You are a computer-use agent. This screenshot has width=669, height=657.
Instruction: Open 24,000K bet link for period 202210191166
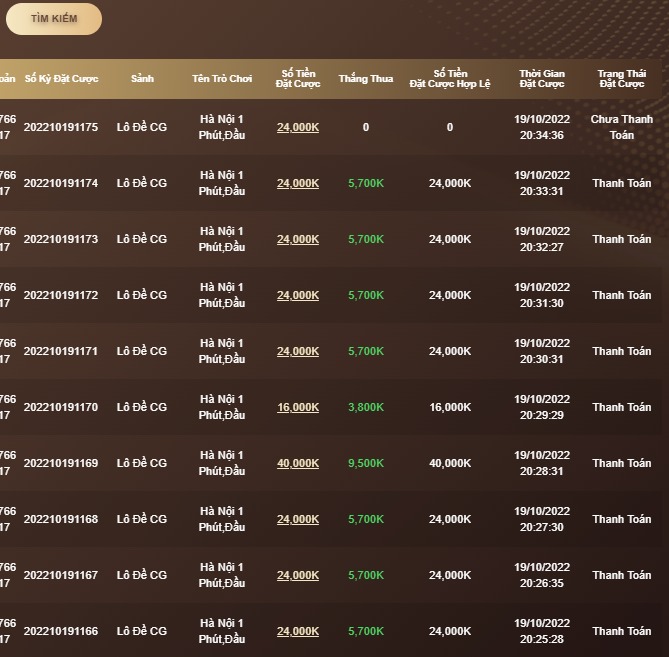298,632
